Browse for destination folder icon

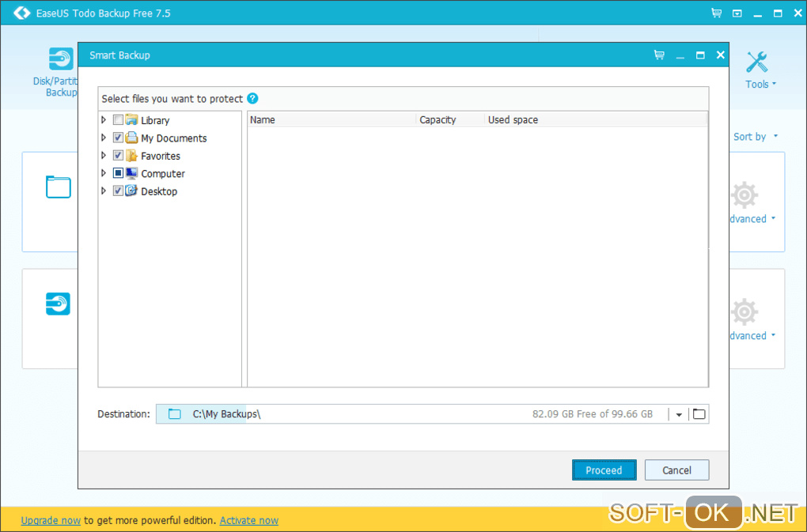click(699, 413)
